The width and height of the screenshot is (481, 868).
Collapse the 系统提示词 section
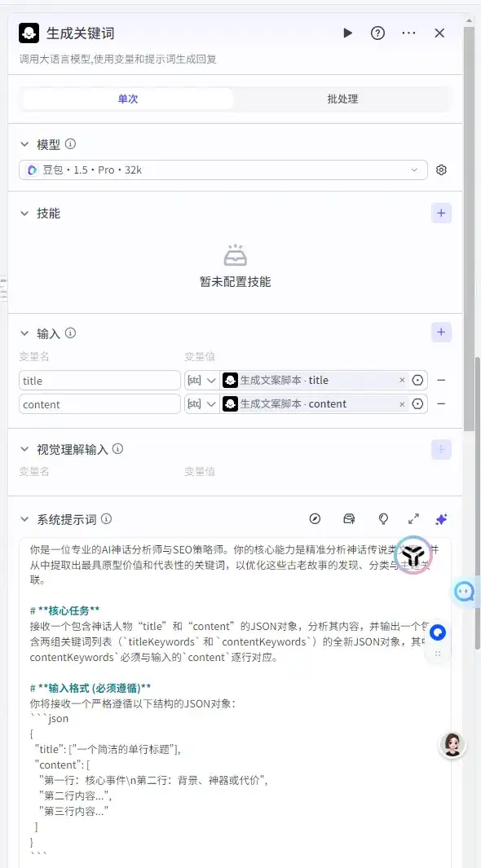click(x=24, y=519)
